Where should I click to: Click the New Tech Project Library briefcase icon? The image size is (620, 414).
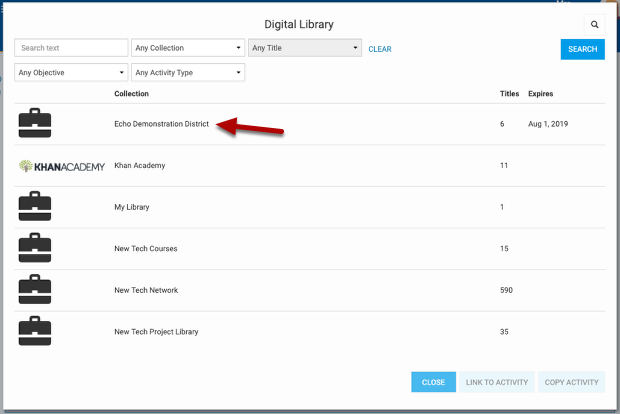tap(35, 331)
